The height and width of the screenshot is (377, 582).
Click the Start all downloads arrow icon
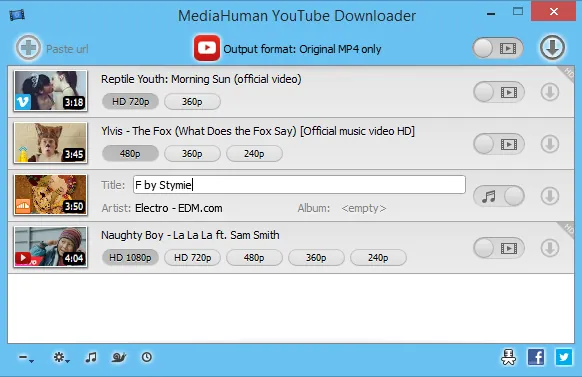pyautogui.click(x=552, y=48)
